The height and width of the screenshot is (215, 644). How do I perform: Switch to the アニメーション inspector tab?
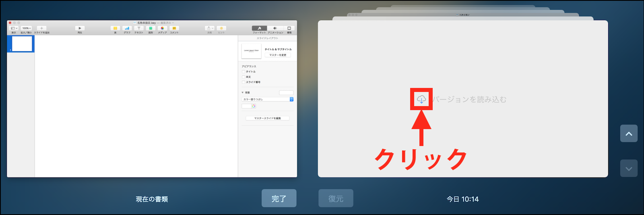tap(275, 28)
